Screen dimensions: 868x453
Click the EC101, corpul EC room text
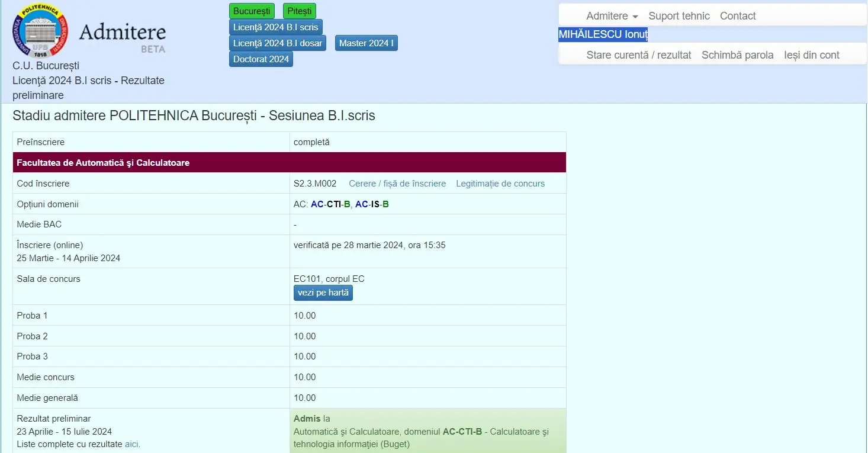329,279
